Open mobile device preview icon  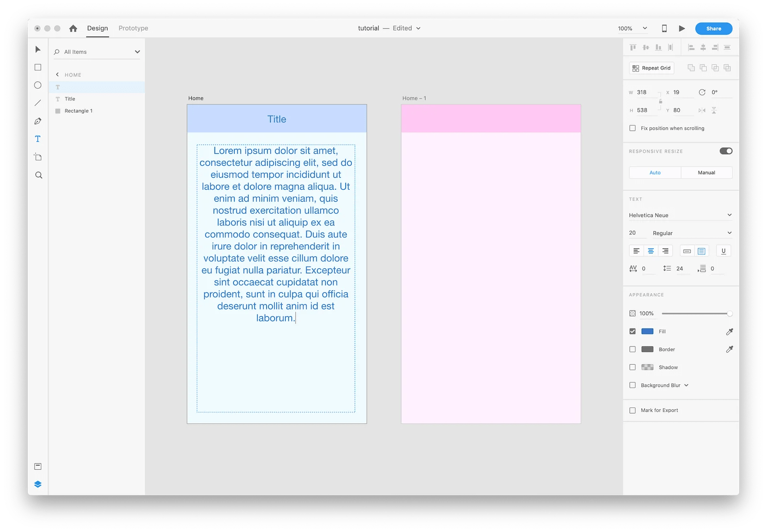click(x=664, y=28)
